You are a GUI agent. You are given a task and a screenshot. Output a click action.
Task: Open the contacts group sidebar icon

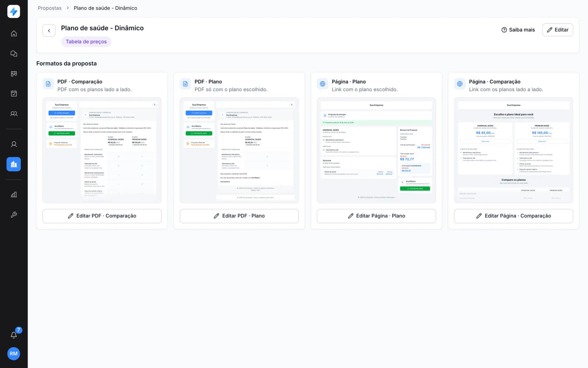[14, 114]
